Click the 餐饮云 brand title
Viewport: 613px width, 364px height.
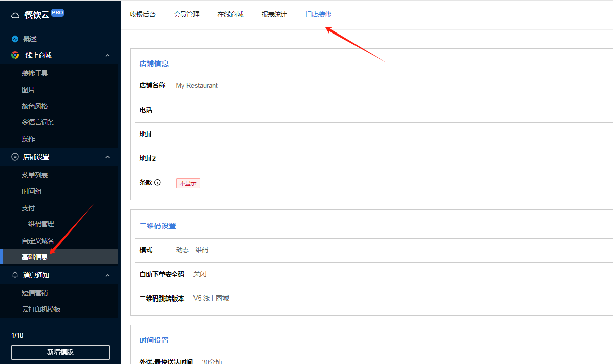point(37,15)
